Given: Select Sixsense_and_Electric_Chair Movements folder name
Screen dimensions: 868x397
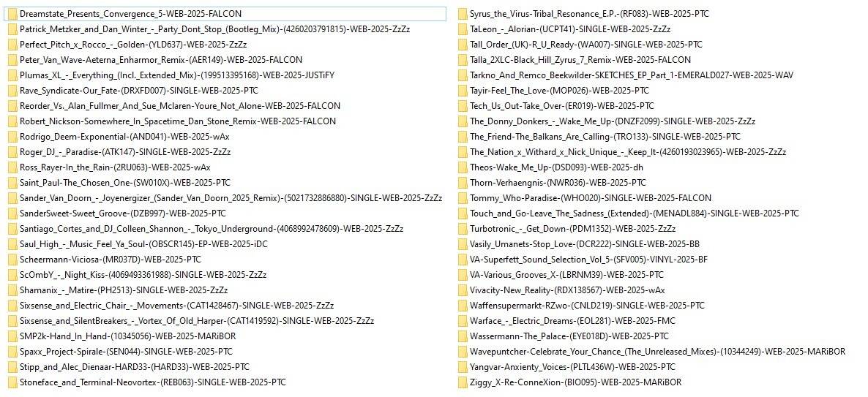Looking at the screenshot, I should point(176,305).
